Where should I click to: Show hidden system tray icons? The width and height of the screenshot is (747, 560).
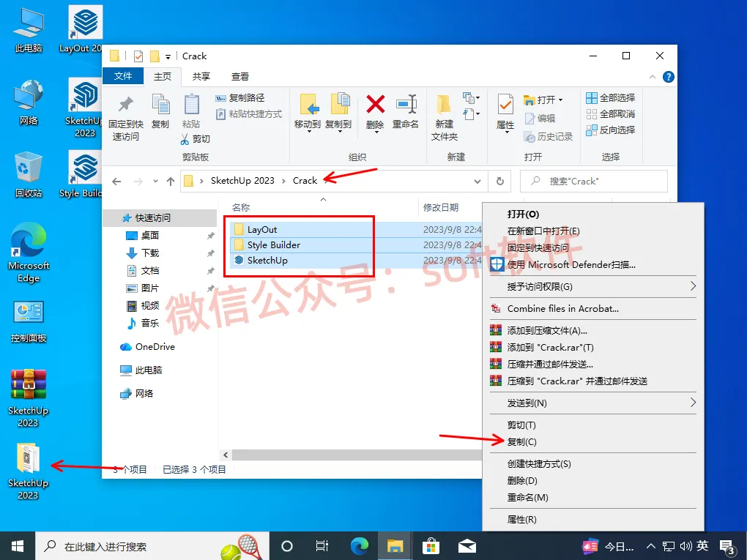[x=651, y=546]
